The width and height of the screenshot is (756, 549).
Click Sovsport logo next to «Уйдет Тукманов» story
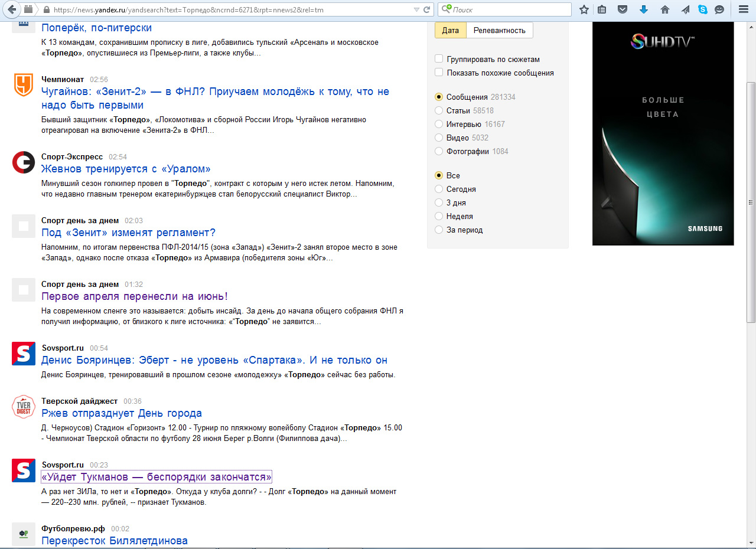click(x=24, y=470)
